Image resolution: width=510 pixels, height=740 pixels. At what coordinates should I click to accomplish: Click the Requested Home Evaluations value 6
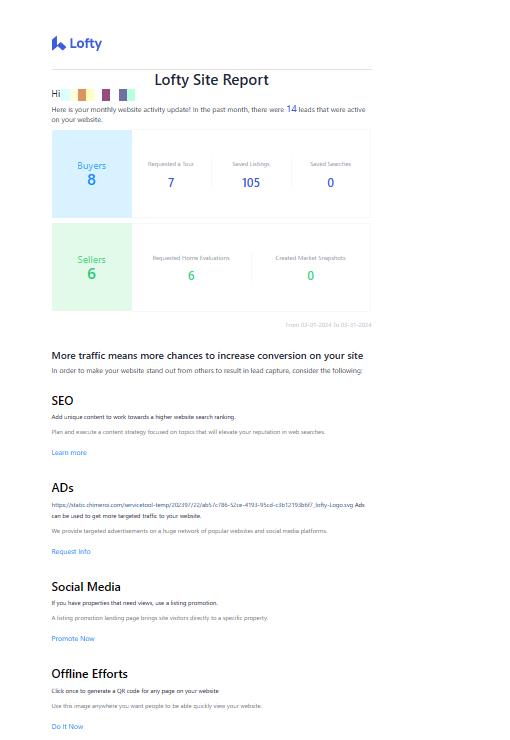(191, 276)
